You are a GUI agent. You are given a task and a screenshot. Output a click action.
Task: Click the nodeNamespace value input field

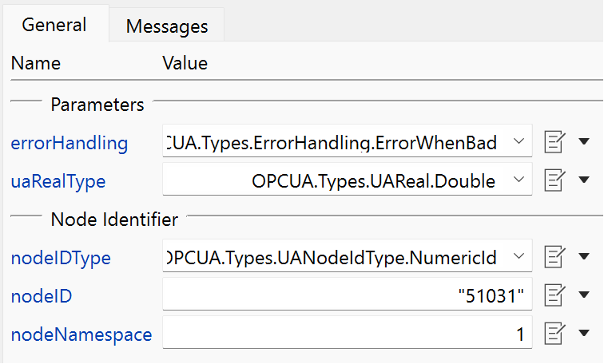point(348,332)
